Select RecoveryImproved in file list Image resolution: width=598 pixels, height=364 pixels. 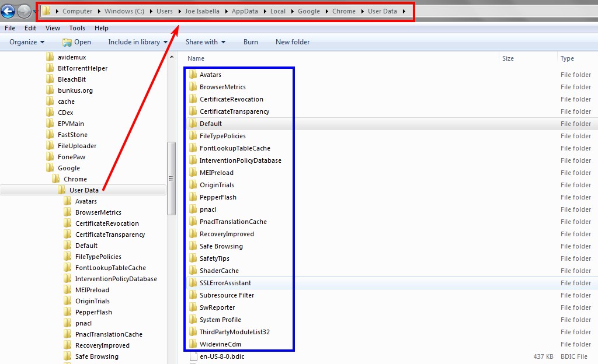(x=227, y=234)
